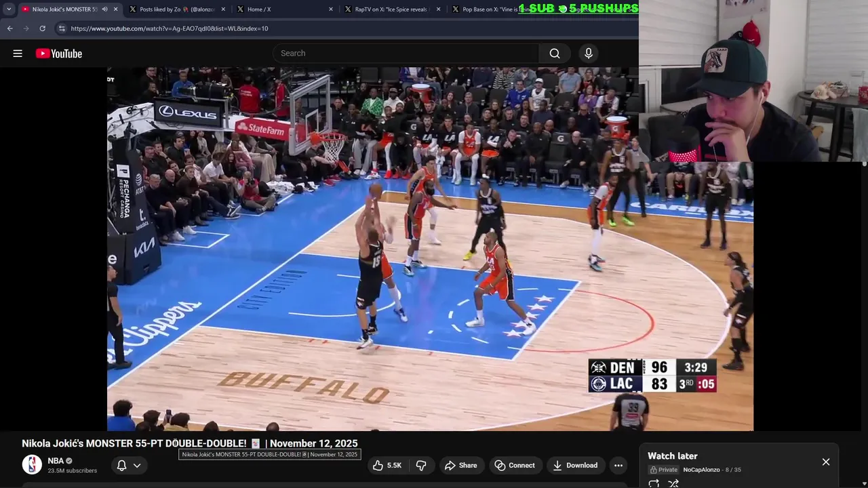Screen dimensions: 868x488
Task: Close the RapTV on X tab
Action: [439, 9]
